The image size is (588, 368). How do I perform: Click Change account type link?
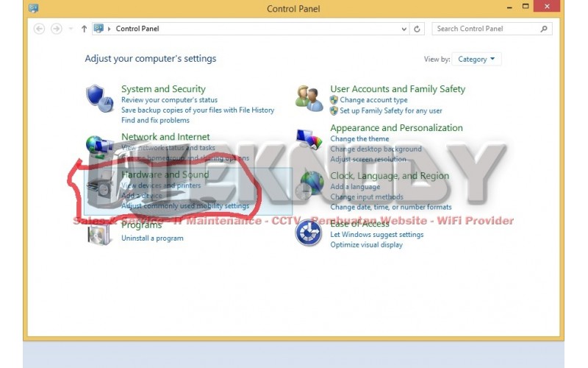point(373,100)
